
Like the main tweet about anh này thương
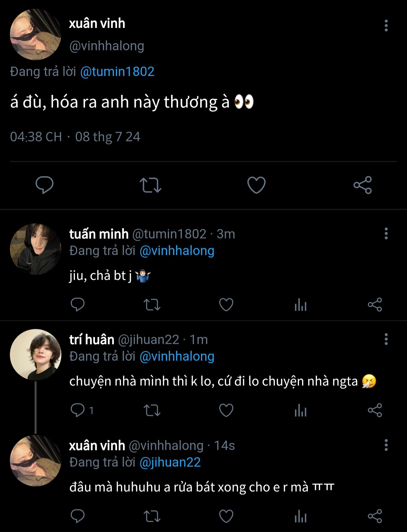tap(256, 185)
